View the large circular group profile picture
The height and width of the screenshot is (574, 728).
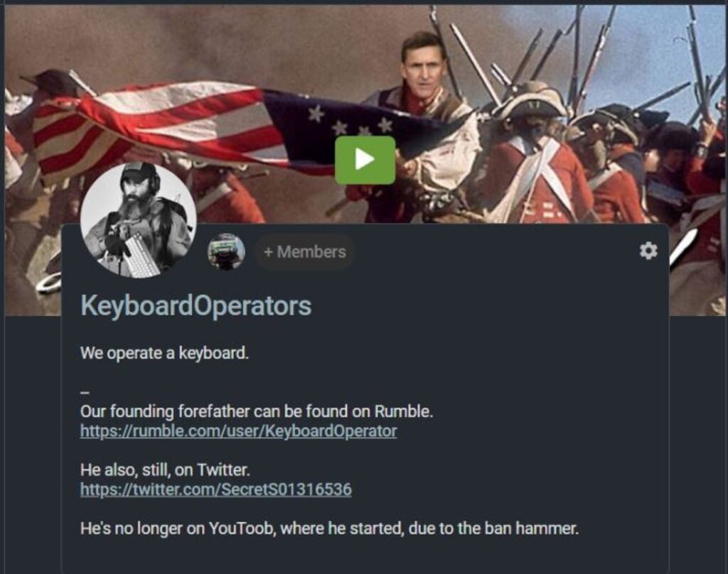139,220
